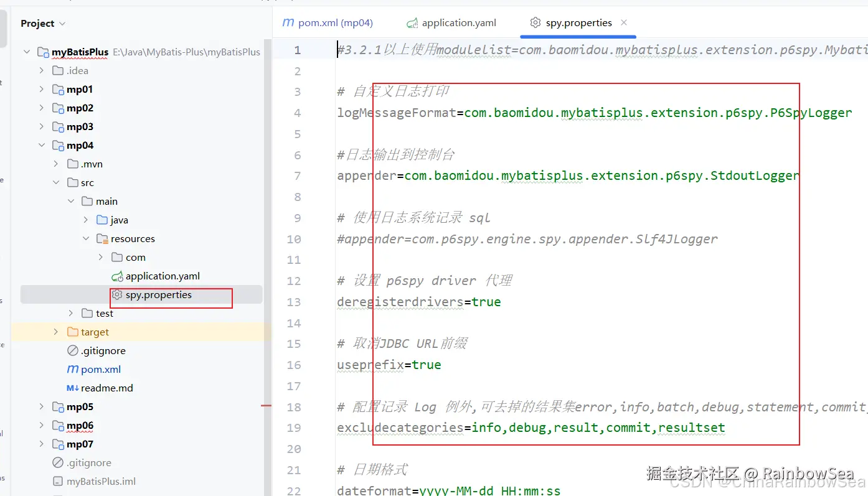
Task: Click the gear icon on spy.properties tab
Action: 535,23
